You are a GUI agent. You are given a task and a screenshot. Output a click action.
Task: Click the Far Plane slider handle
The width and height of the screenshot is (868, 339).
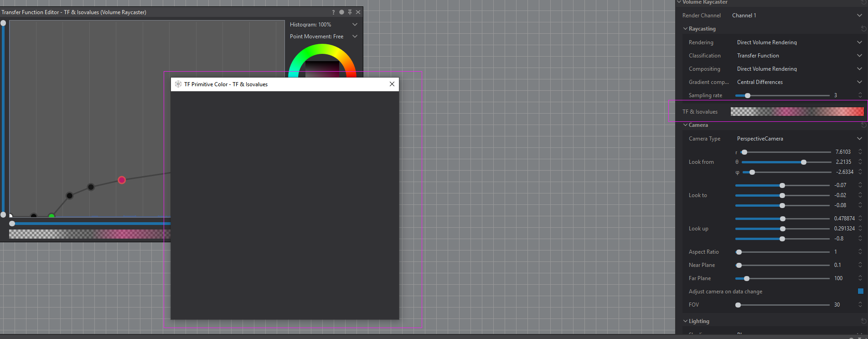(747, 278)
